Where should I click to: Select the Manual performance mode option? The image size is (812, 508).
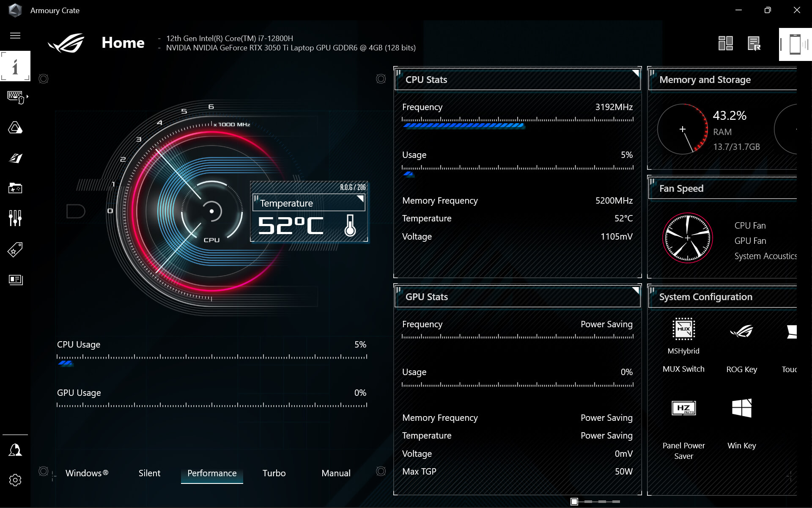(x=335, y=473)
